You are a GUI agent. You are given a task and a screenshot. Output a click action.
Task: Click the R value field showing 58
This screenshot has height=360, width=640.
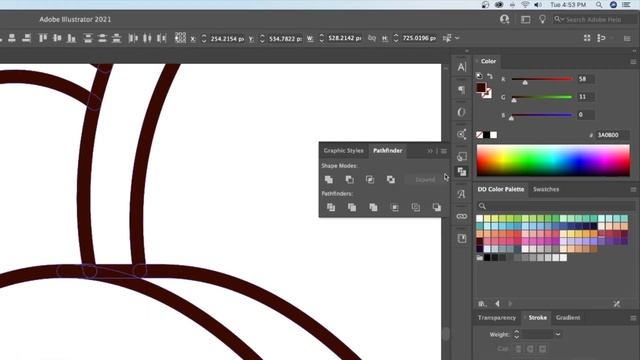click(x=586, y=79)
